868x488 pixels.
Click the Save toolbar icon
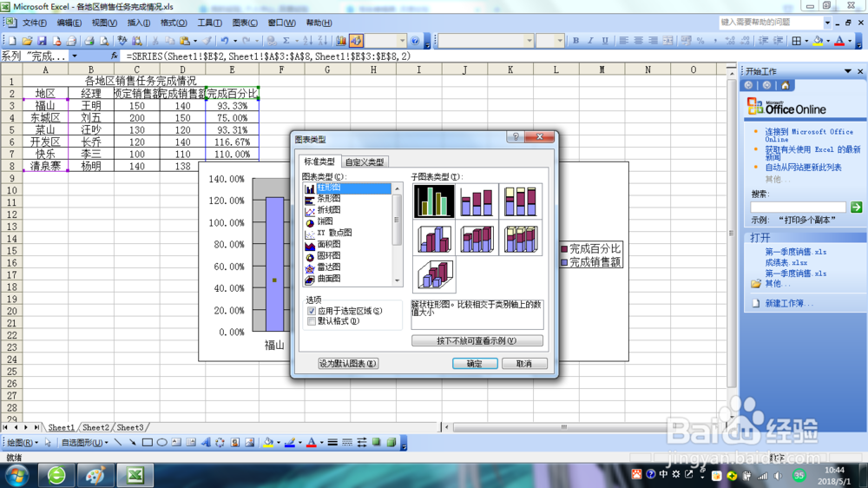tap(42, 41)
